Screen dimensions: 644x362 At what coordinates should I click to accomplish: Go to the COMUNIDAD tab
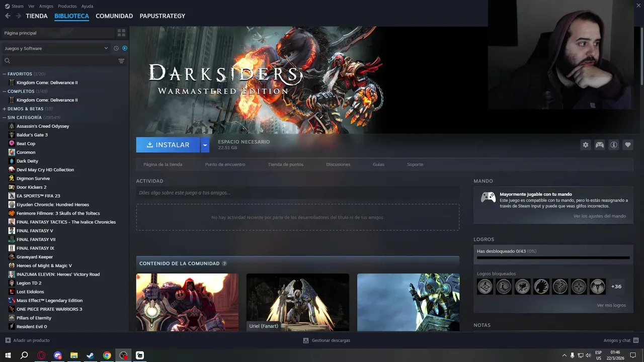click(x=114, y=16)
